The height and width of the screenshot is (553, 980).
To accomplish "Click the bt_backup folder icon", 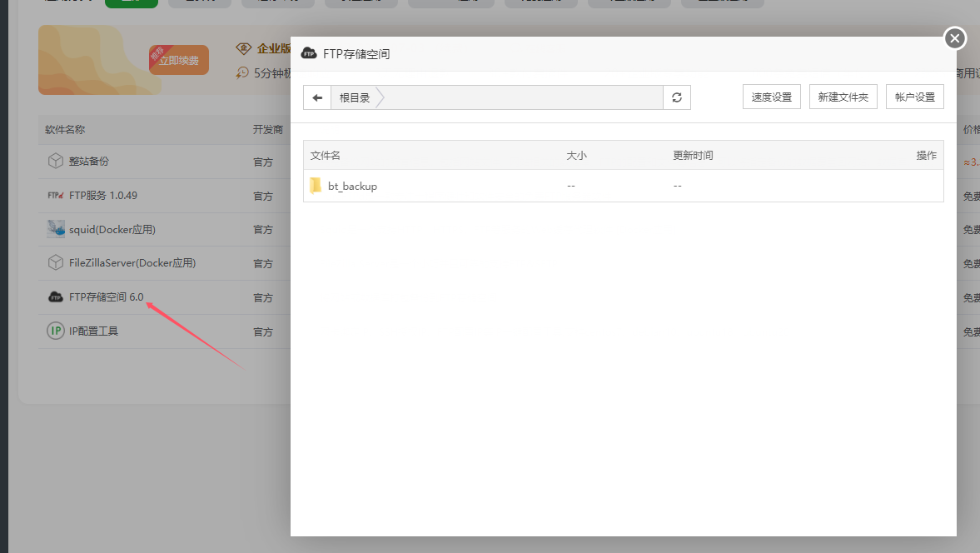I will (x=316, y=186).
